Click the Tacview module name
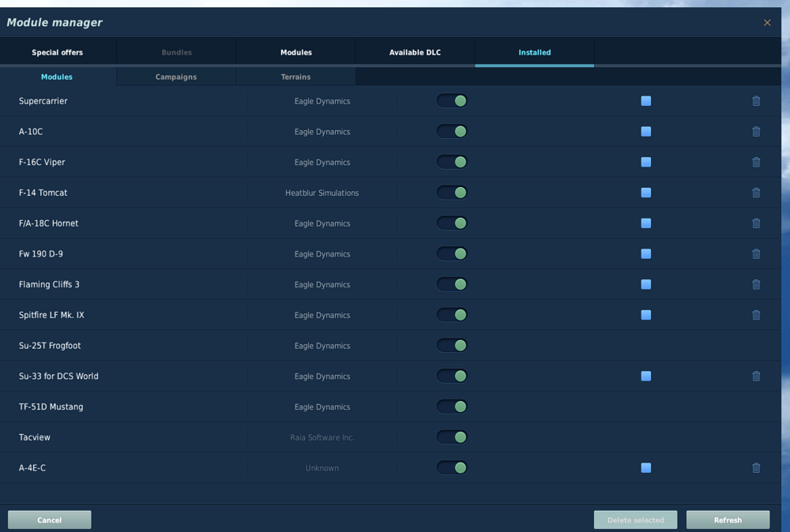The width and height of the screenshot is (790, 532). click(35, 437)
